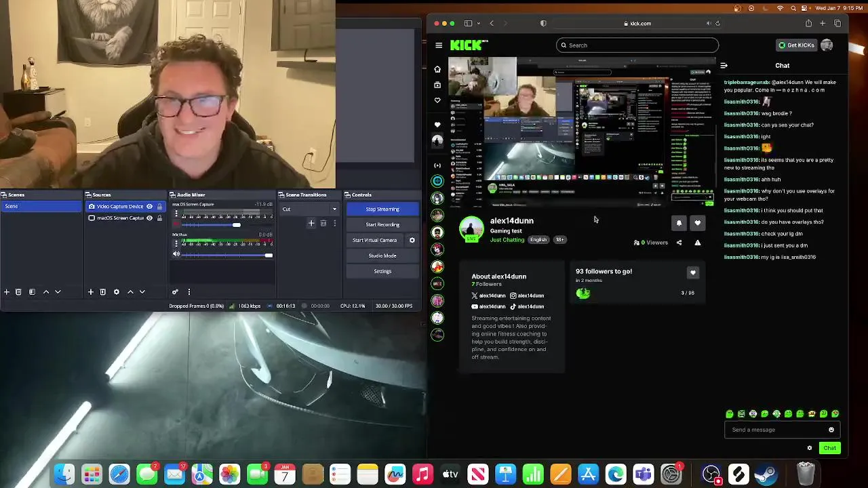Viewport: 868px width, 488px height.
Task: Configure virtual camera with gear icon
Action: click(x=412, y=240)
